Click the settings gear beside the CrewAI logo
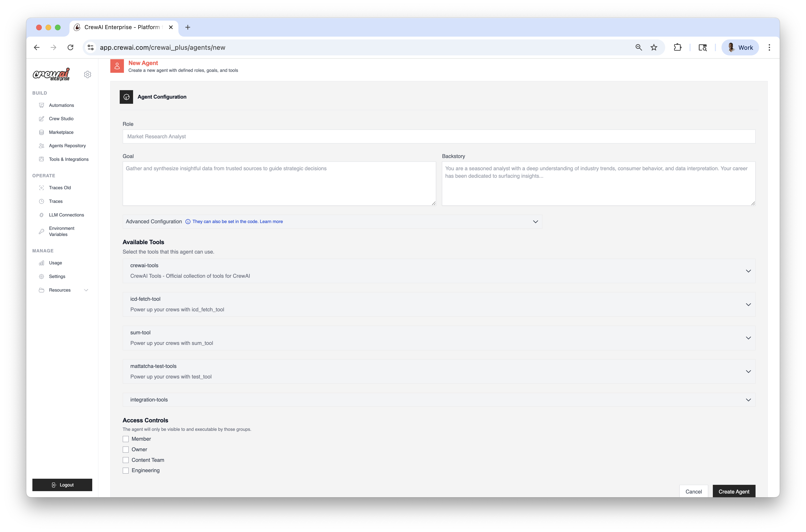The image size is (806, 532). pyautogui.click(x=88, y=74)
